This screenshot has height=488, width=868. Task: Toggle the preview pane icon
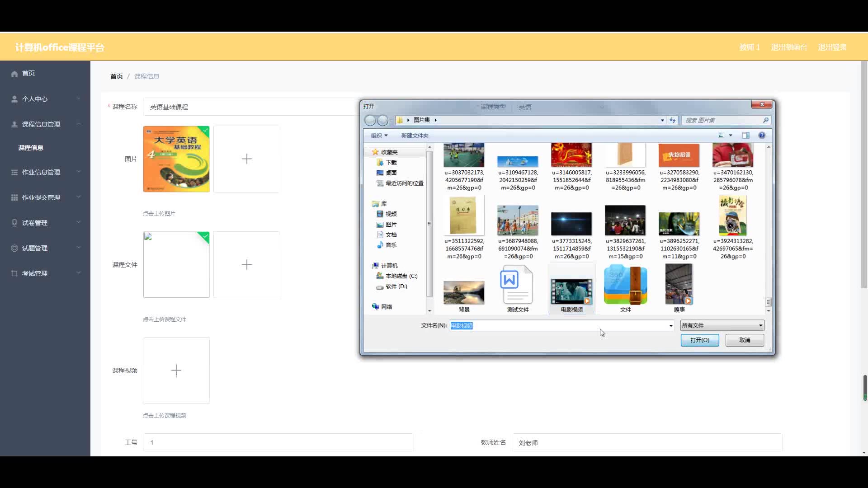point(745,136)
